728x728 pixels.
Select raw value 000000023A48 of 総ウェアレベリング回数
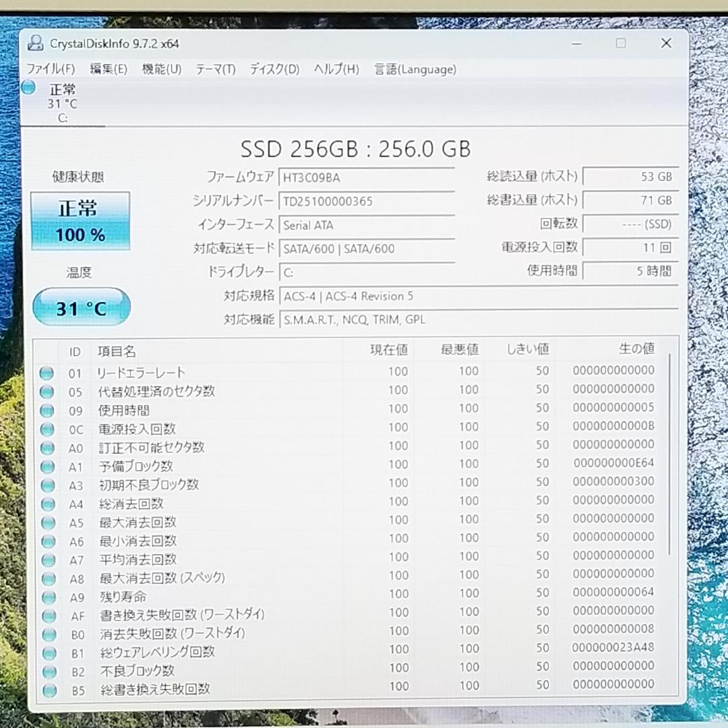(613, 647)
